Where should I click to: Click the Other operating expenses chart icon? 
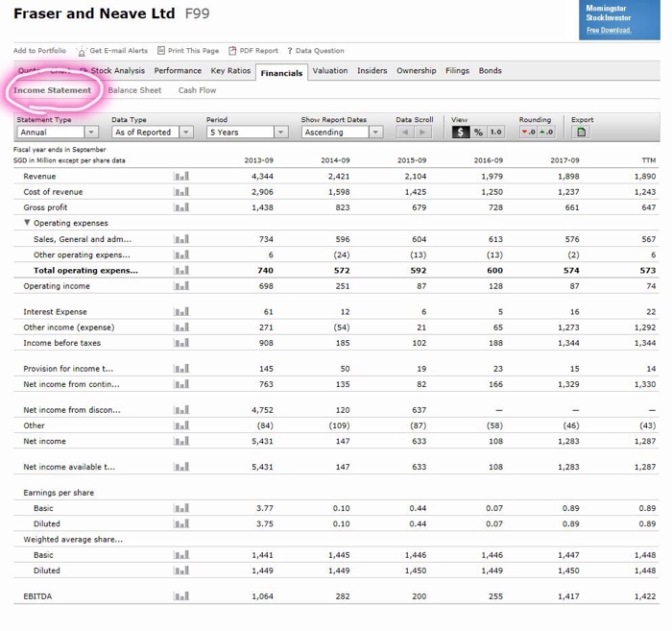(181, 255)
